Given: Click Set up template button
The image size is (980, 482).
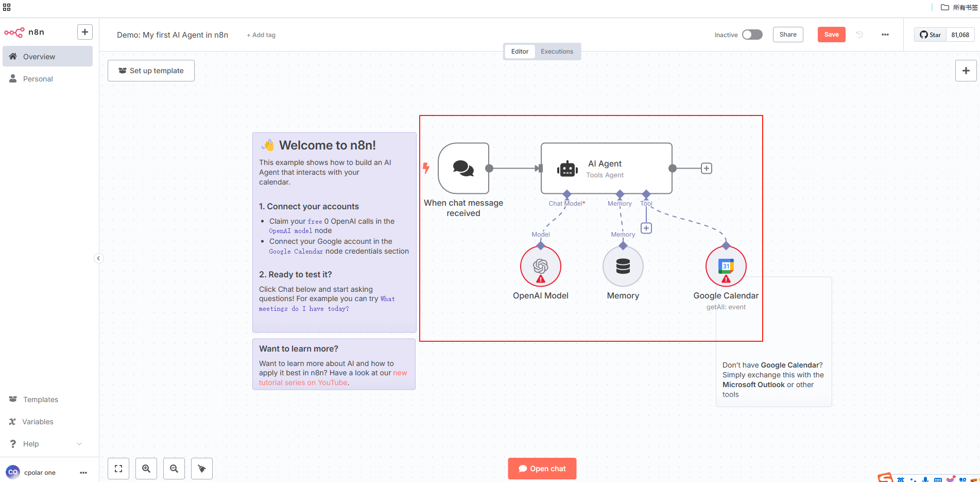Looking at the screenshot, I should point(151,71).
